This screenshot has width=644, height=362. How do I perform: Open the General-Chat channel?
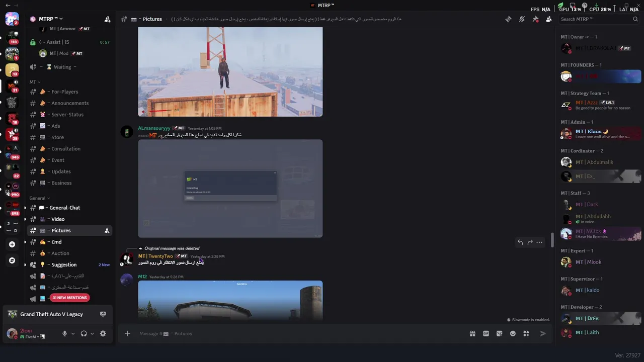(69, 208)
